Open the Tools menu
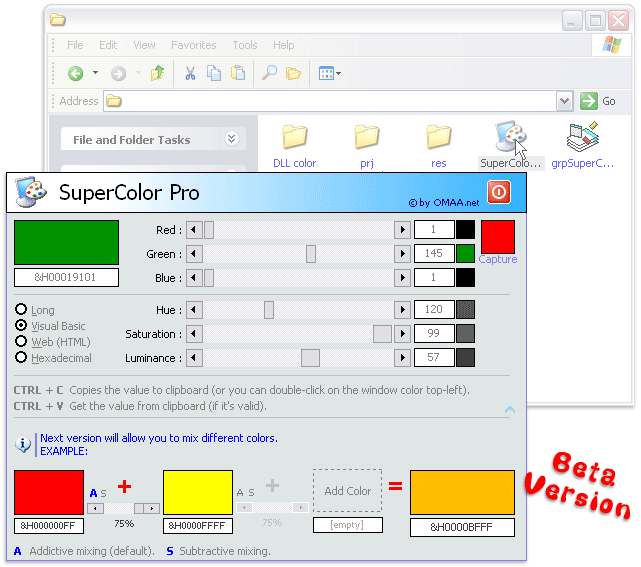The width and height of the screenshot is (641, 567). point(244,45)
